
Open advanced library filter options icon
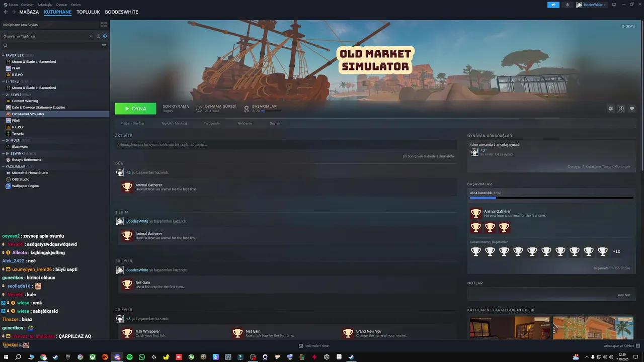[104, 46]
